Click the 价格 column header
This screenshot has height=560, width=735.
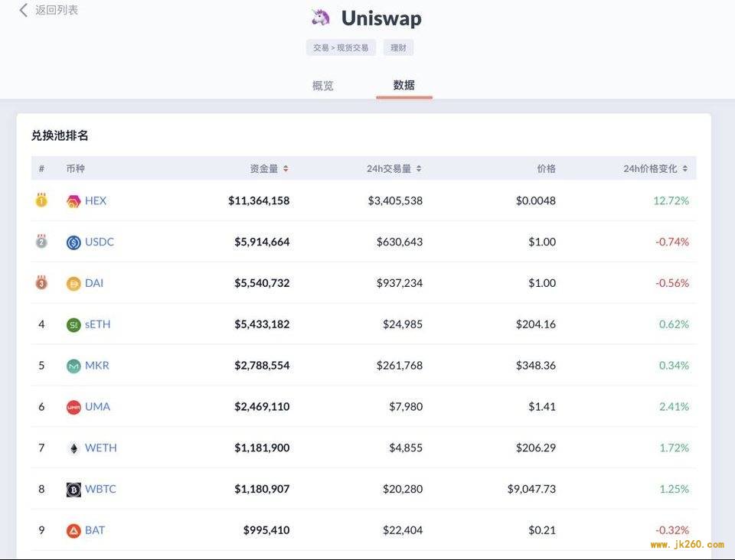tap(546, 168)
